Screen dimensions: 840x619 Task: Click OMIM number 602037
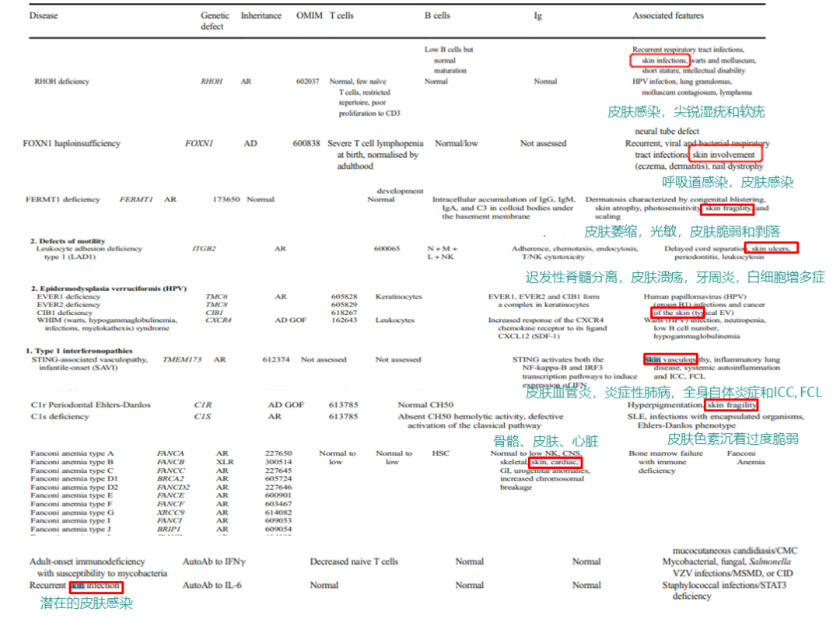(x=307, y=81)
